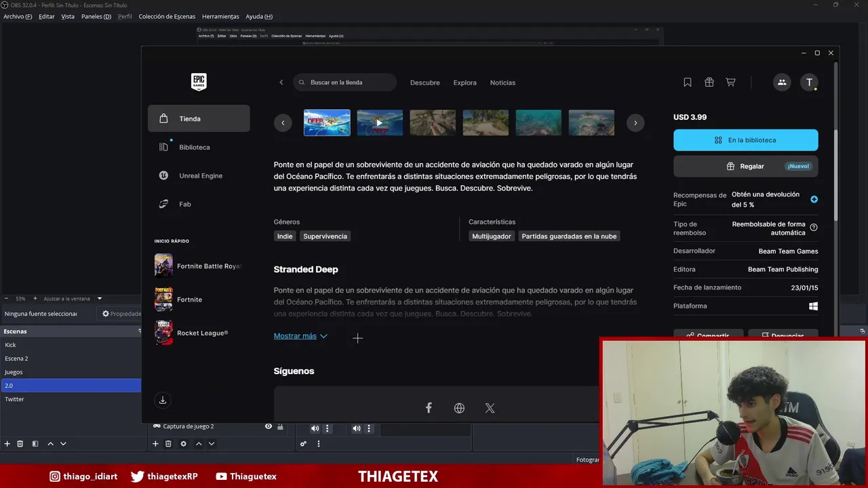Click the refund type help question icon

pos(814,228)
